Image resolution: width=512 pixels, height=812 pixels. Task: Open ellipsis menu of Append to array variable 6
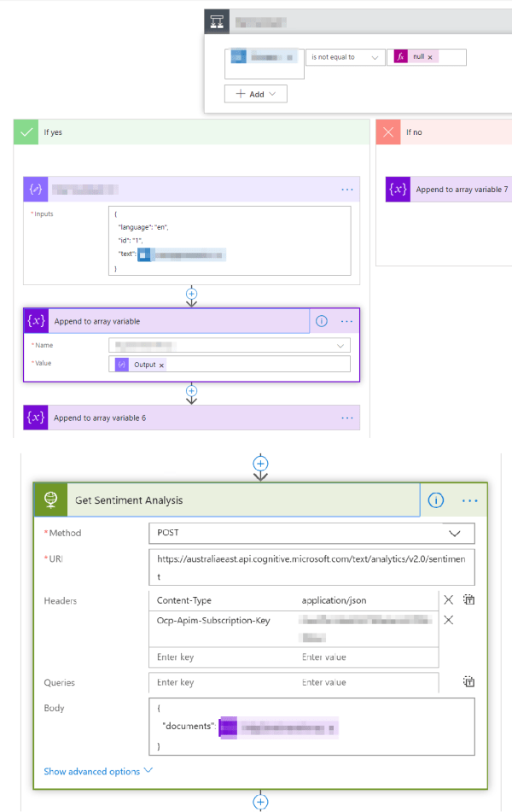point(346,418)
